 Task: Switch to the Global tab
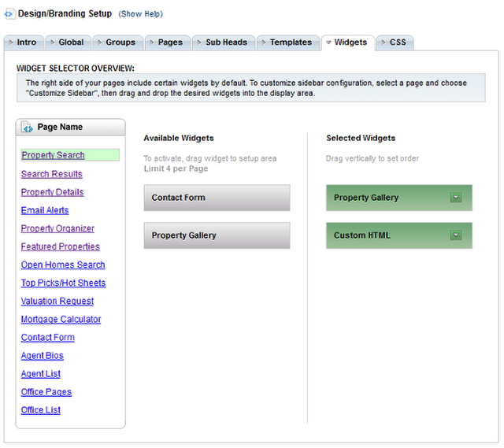[69, 43]
